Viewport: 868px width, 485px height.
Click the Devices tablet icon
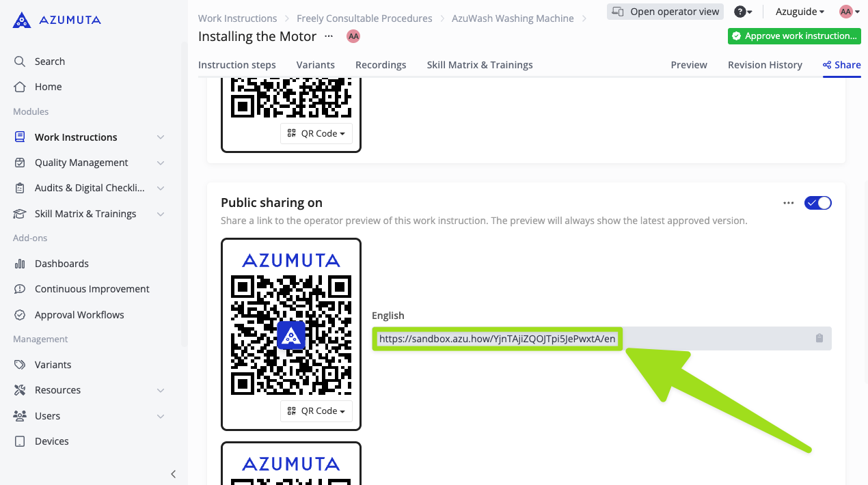click(20, 441)
